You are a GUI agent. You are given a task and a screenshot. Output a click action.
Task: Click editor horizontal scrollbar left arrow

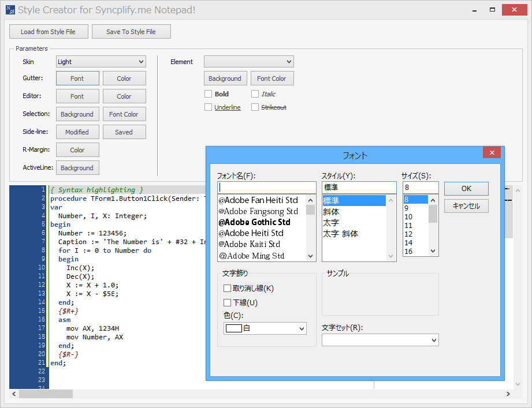[14, 394]
